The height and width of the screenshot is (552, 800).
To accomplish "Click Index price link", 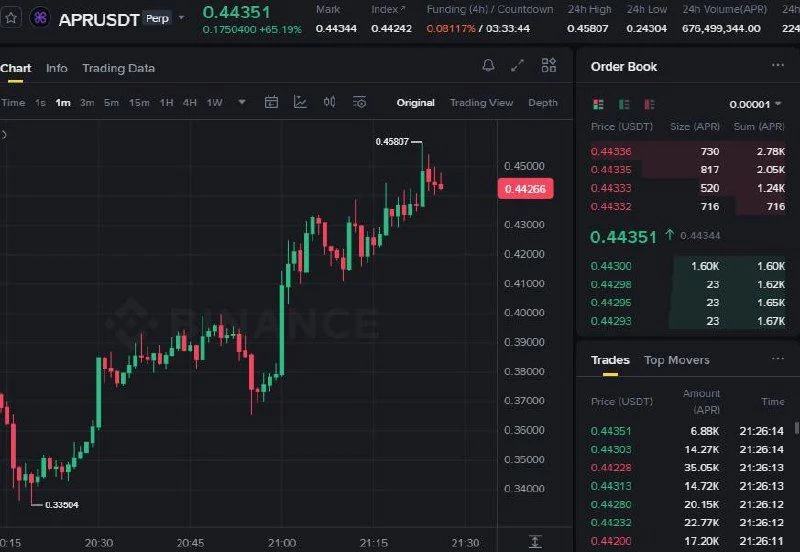I will click(x=388, y=9).
